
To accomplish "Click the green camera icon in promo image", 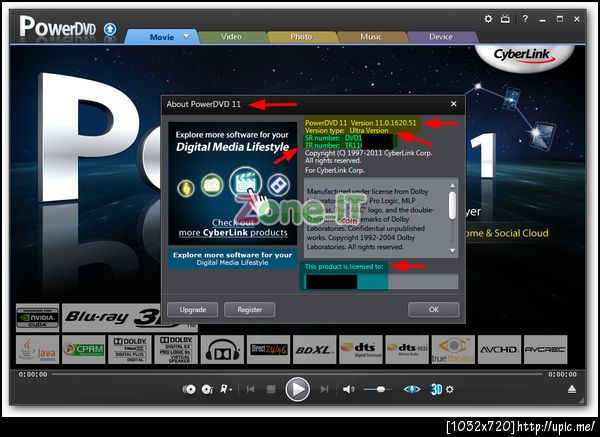I will [212, 185].
